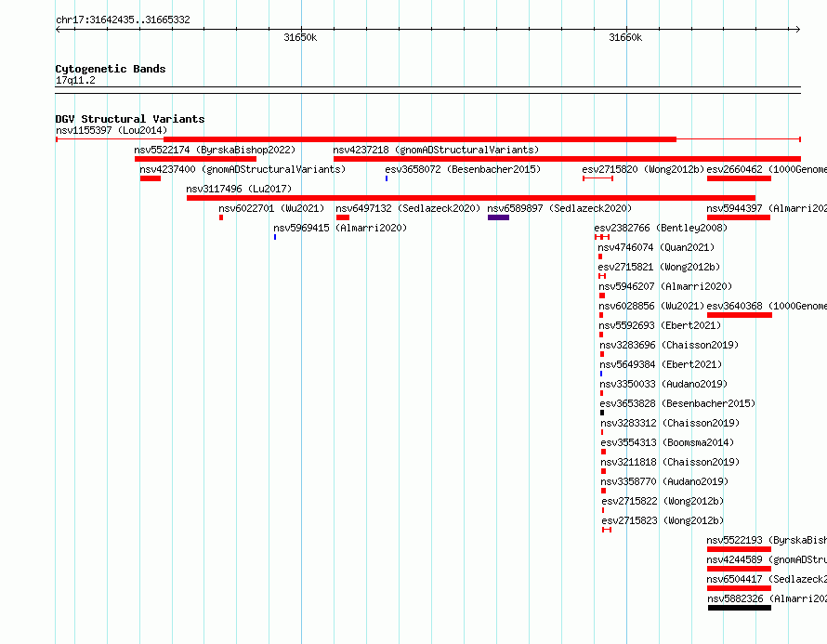Click the red bar under nsv3117496 (Lu2017)
Image resolution: width=827 pixels, height=644 pixels.
[471, 198]
